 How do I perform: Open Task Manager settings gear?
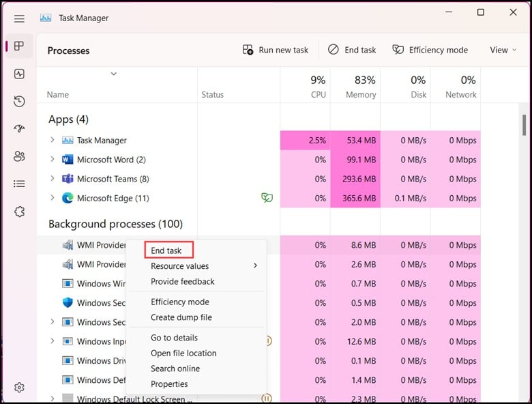pyautogui.click(x=19, y=387)
